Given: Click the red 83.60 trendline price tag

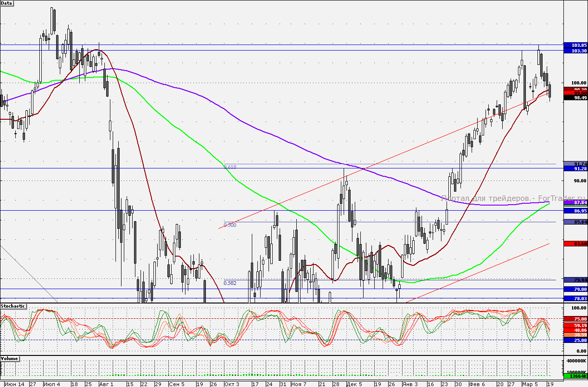Looking at the screenshot, I should click(x=575, y=244).
